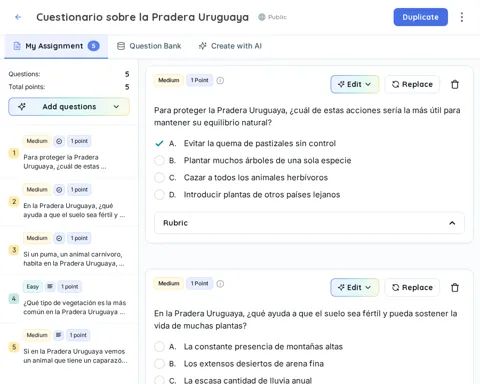Click title 'Cuestionario sobre la Pradera Uruguaya'
Viewport: 480px width, 384px height.
[x=142, y=17]
